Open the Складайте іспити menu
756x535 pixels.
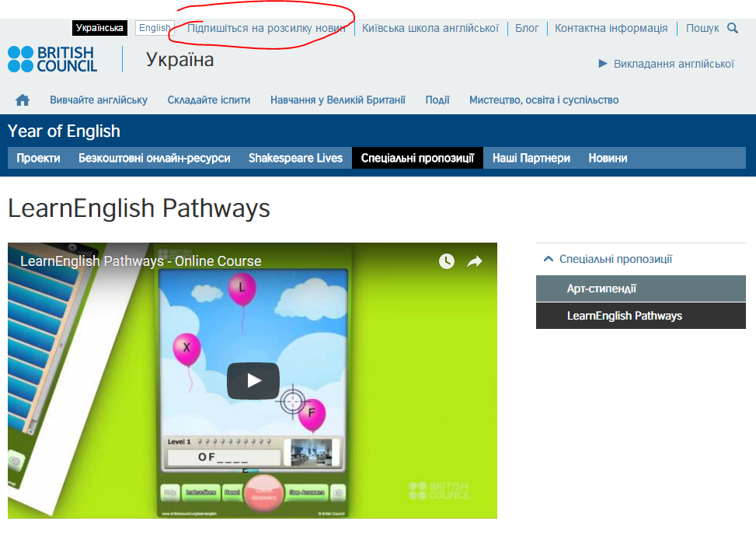(209, 100)
